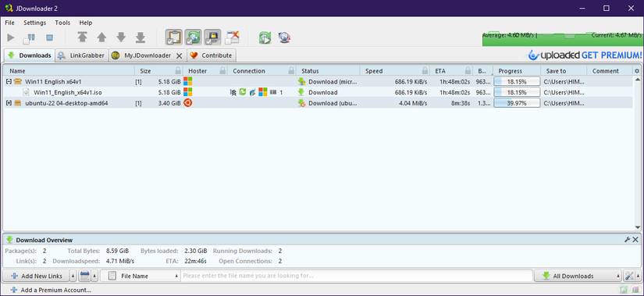Click the ISO file document icon

[x=27, y=92]
